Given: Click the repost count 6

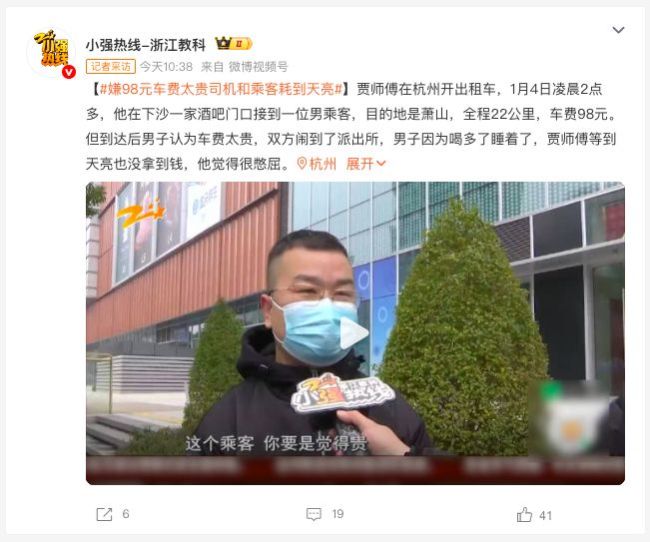Looking at the screenshot, I should click(126, 514).
